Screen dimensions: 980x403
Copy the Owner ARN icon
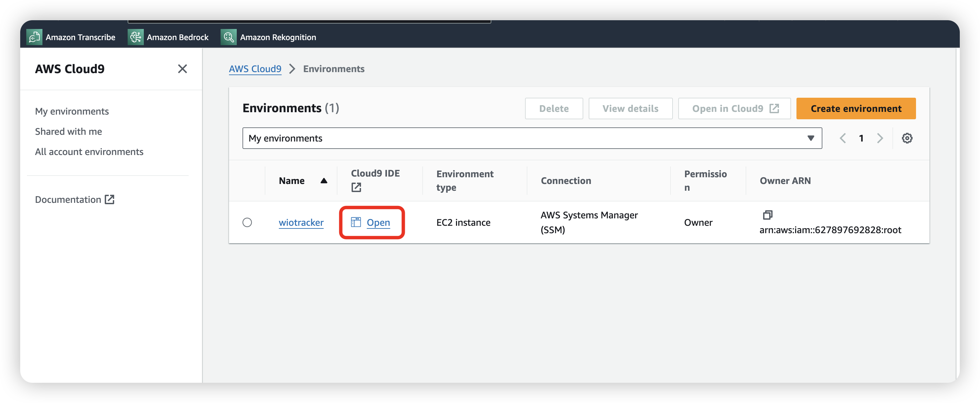768,215
